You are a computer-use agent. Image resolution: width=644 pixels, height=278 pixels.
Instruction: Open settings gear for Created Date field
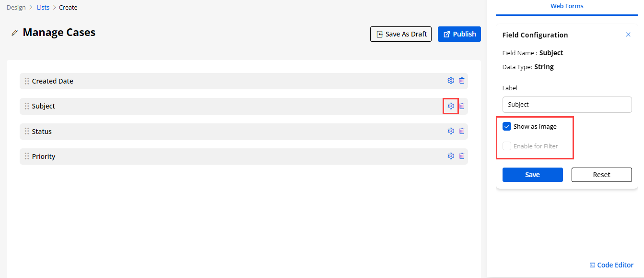pos(451,81)
